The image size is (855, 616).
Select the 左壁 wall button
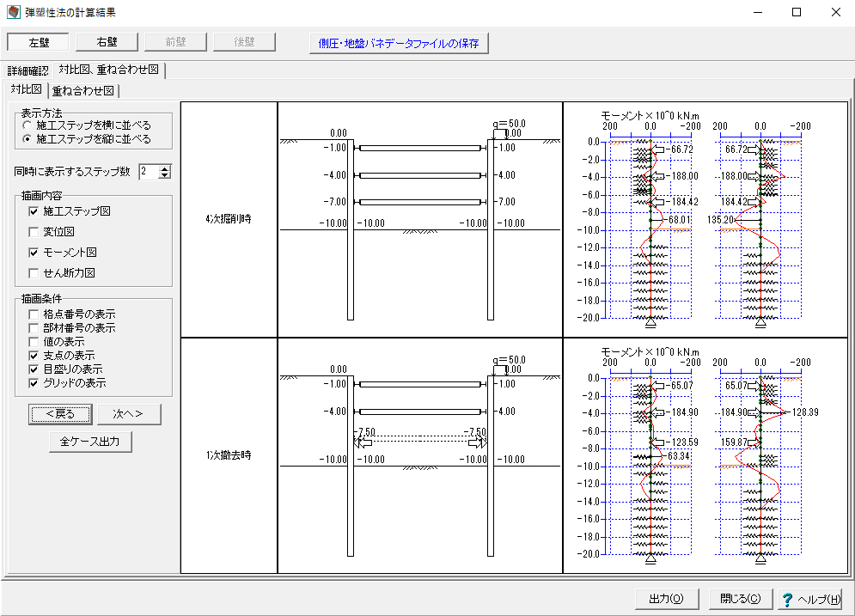(x=38, y=42)
